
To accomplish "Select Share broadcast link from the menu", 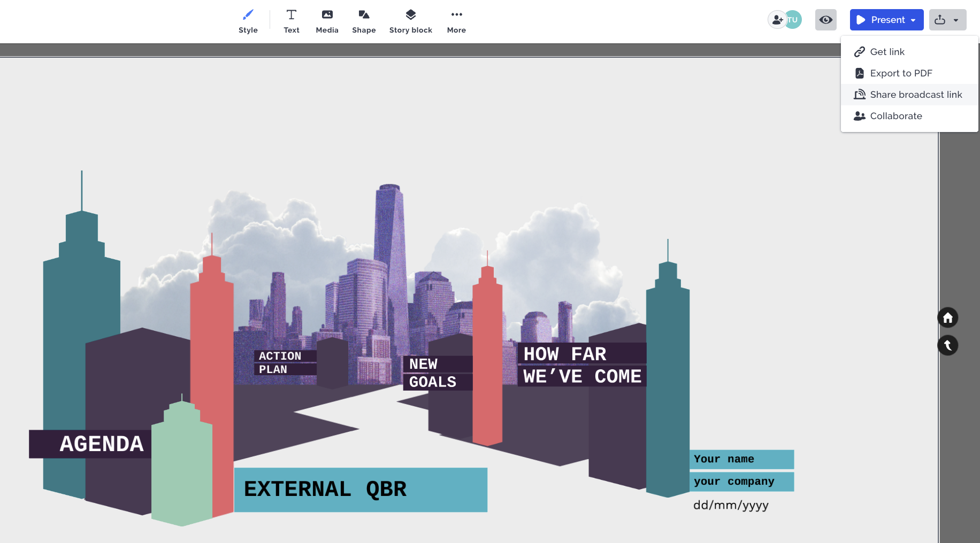I will click(x=915, y=94).
